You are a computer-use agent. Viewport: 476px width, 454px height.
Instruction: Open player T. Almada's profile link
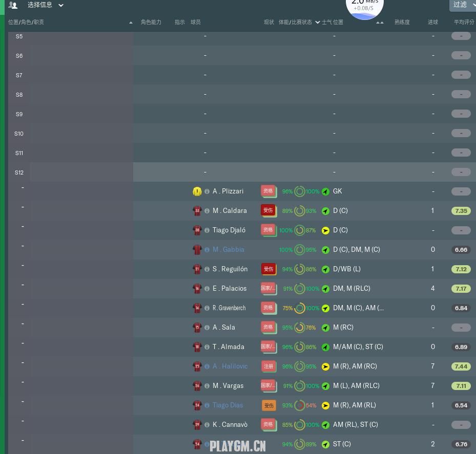tap(229, 347)
